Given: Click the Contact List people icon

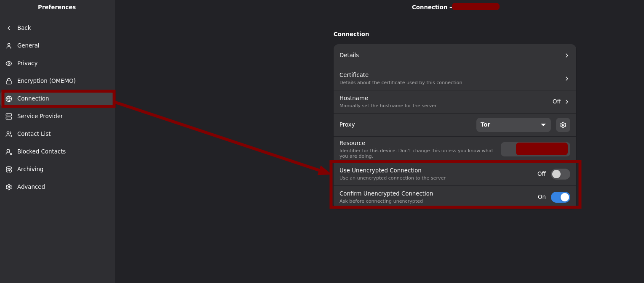Looking at the screenshot, I should 9,134.
